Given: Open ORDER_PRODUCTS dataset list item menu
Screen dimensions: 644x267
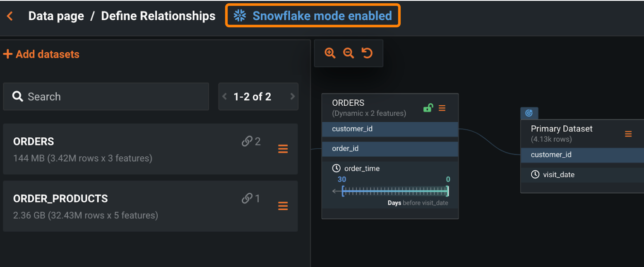Looking at the screenshot, I should point(283,206).
